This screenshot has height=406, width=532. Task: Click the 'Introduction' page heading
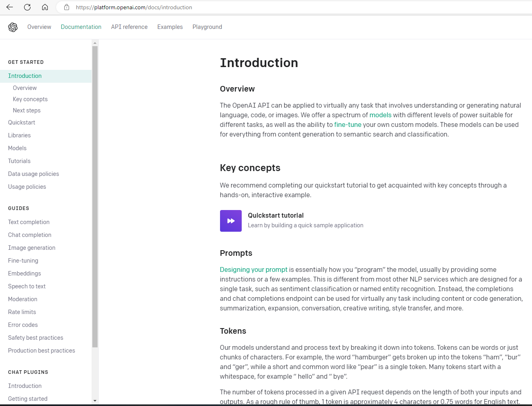click(x=259, y=63)
